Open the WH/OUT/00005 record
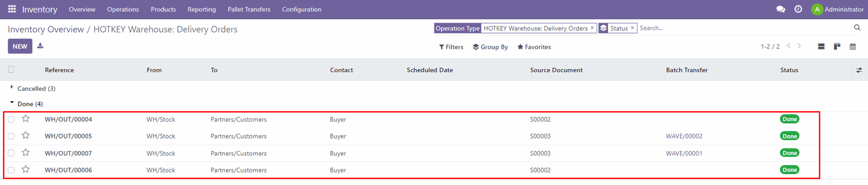This screenshot has width=868, height=185. (x=68, y=136)
